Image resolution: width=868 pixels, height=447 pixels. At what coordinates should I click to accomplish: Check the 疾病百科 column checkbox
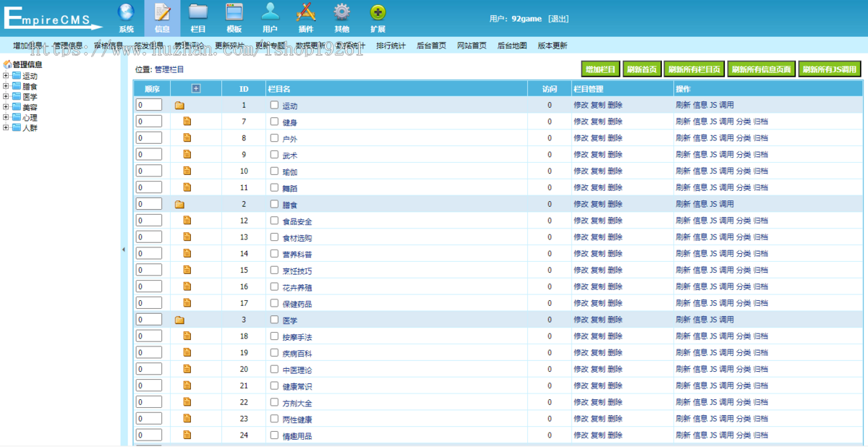pyautogui.click(x=274, y=353)
